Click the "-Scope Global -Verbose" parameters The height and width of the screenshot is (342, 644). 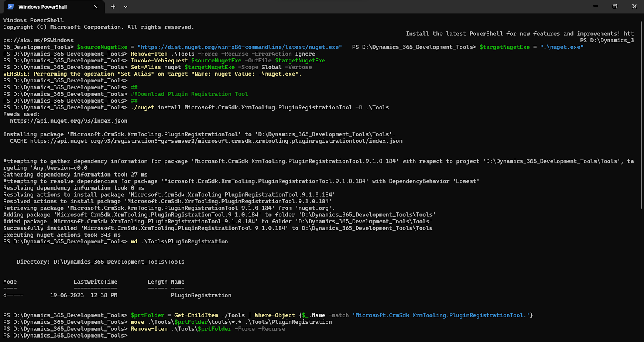pos(275,67)
